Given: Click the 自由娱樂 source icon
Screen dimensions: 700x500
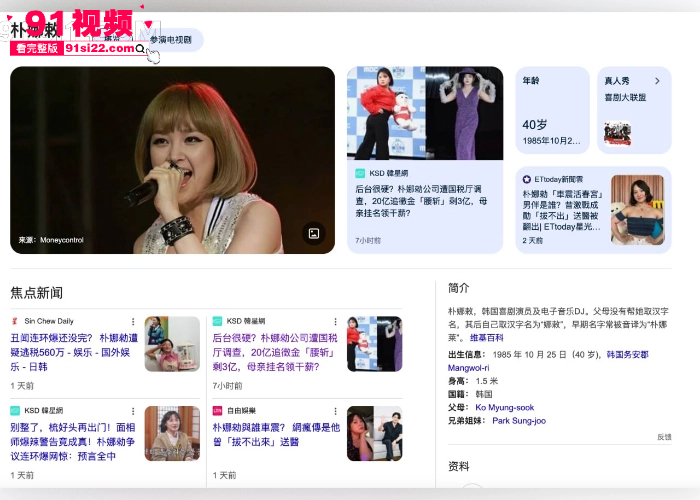Looking at the screenshot, I should (217, 410).
